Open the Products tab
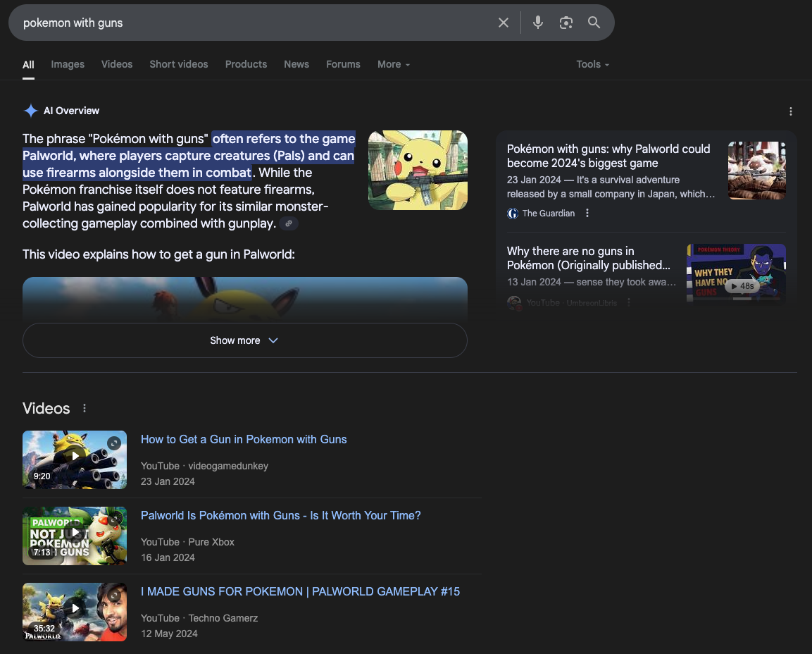 246,64
